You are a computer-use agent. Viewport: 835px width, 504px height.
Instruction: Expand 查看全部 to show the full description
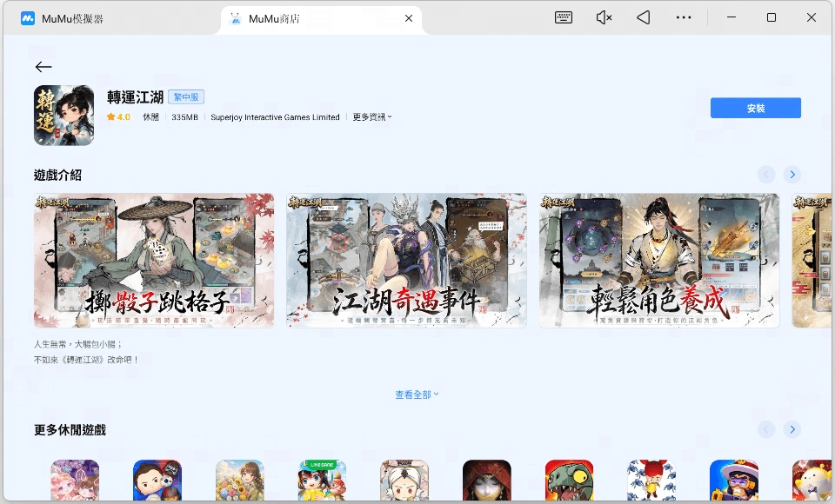click(417, 395)
